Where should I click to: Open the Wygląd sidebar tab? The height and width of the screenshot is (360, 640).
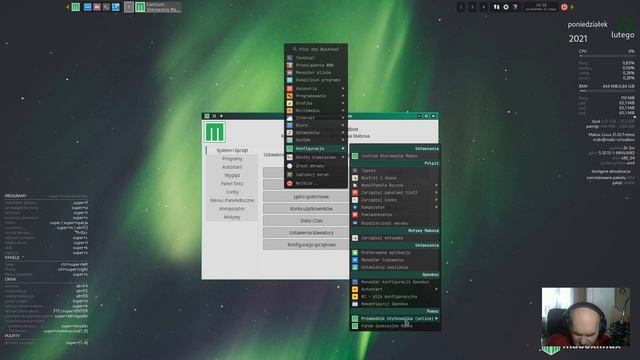point(232,176)
